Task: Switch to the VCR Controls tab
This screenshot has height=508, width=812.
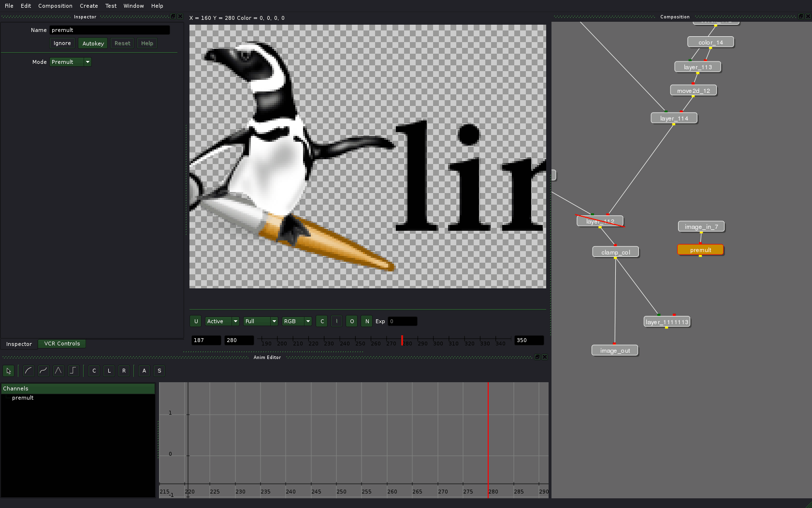Action: tap(62, 344)
